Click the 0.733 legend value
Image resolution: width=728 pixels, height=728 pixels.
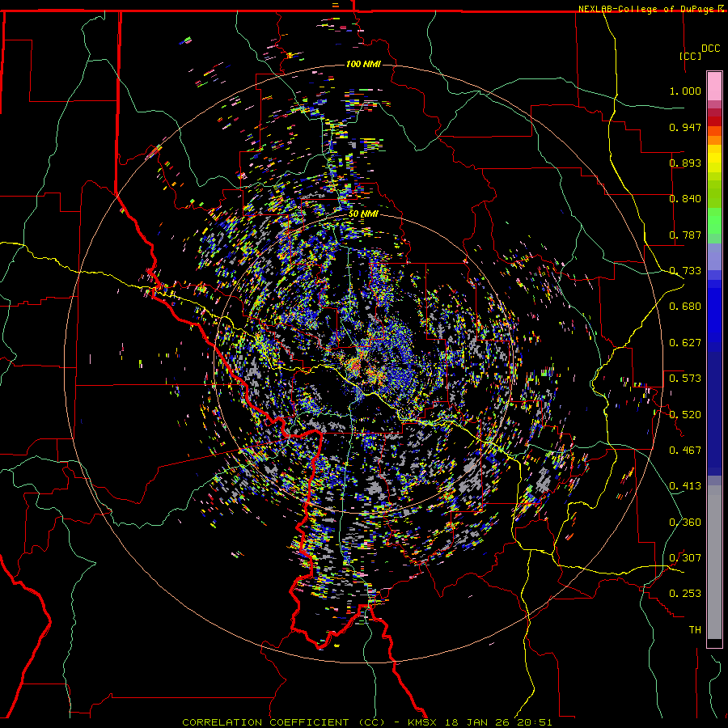(x=685, y=271)
